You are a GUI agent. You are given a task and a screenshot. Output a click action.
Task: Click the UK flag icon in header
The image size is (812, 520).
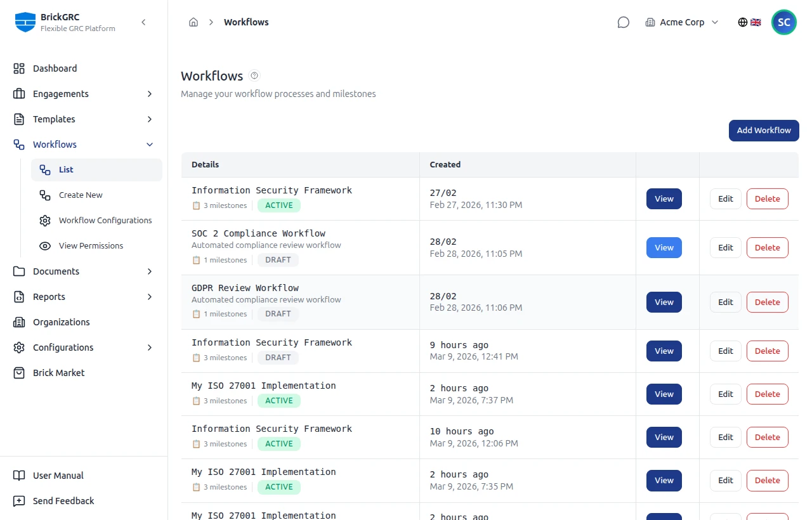click(x=756, y=22)
